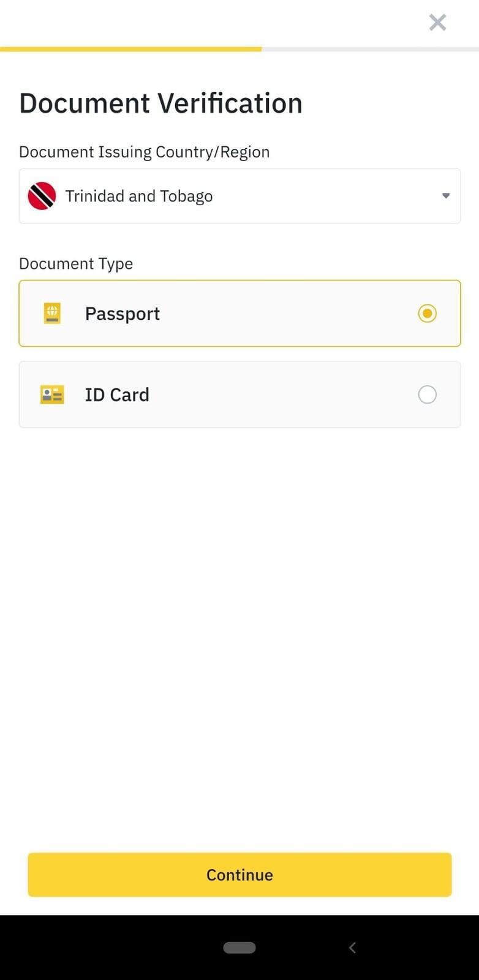The image size is (479, 980).
Task: Tap the Android back arrow
Action: [352, 948]
